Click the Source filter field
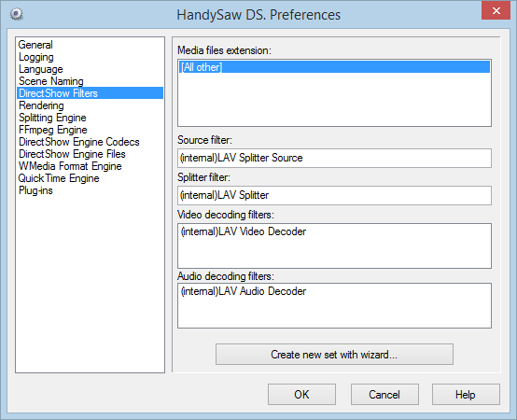Viewport: 517px width, 420px height. (334, 158)
